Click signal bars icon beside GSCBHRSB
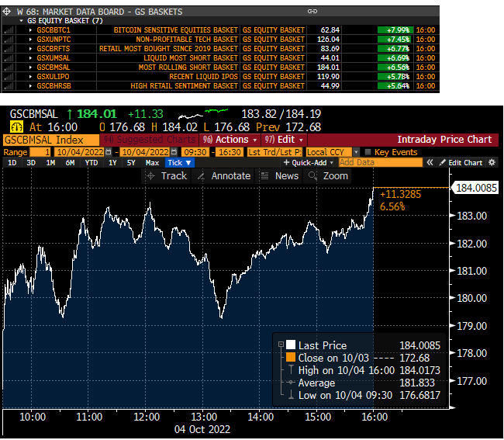 (x=9, y=86)
